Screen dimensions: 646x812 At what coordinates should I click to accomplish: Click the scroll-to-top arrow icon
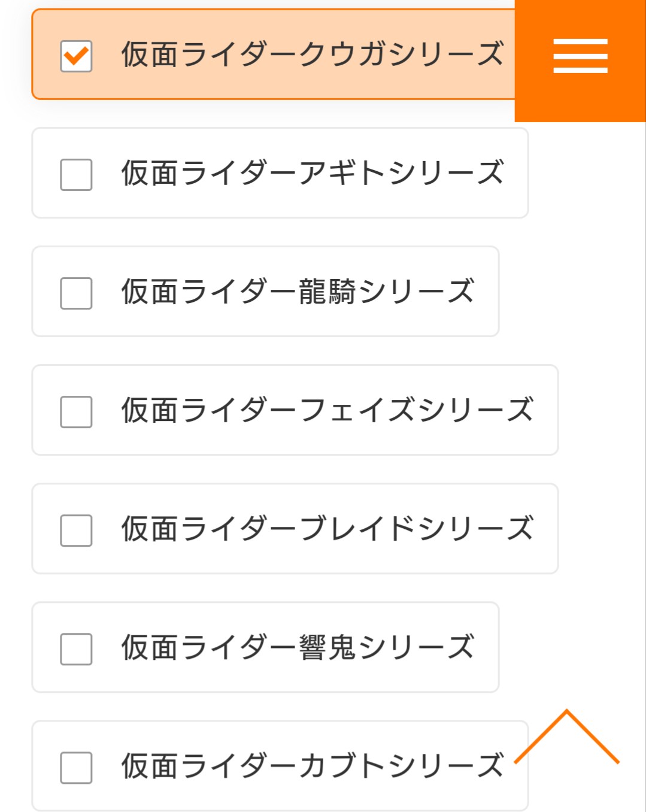566,738
